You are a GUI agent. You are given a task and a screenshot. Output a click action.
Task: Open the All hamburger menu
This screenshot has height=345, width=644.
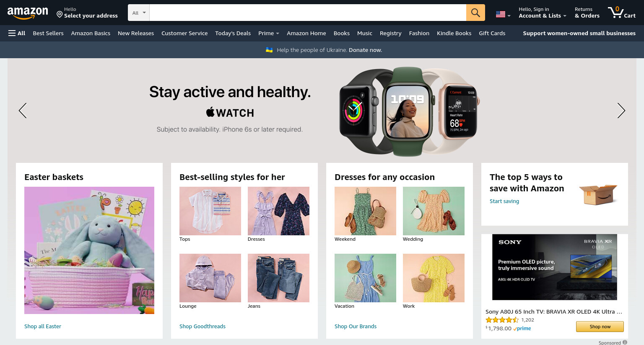17,33
